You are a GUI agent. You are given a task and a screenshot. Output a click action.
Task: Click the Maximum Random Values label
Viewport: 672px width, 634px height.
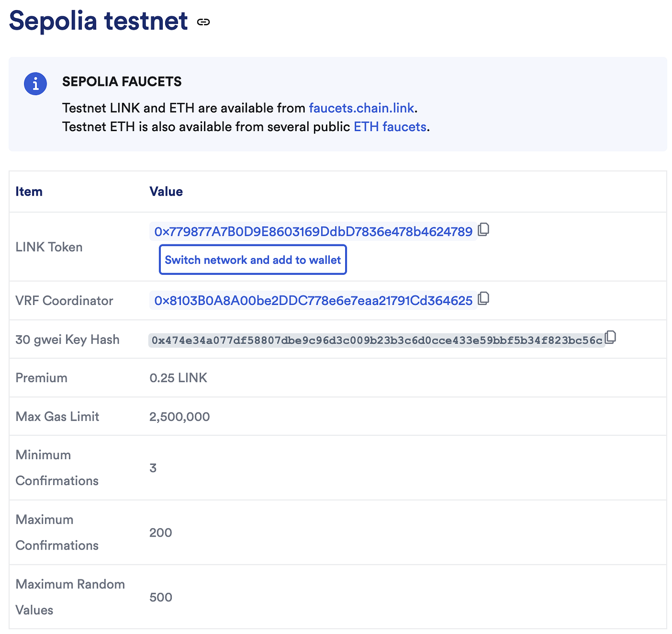[x=70, y=597]
